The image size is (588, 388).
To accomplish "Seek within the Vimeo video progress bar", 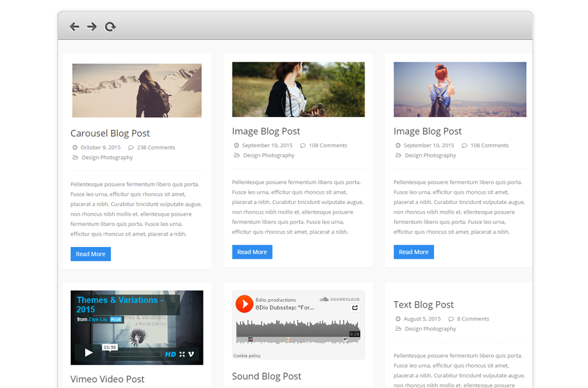I will point(135,354).
